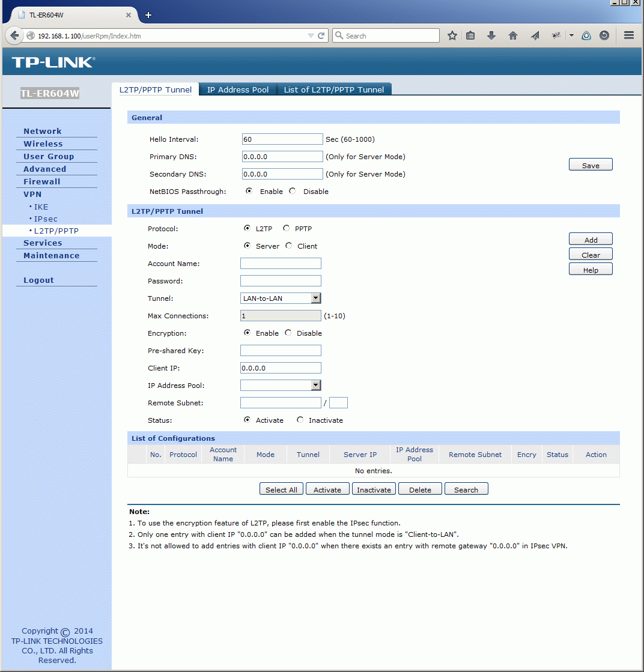The width and height of the screenshot is (644, 672).
Task: Focus the browser Search box
Action: click(386, 35)
